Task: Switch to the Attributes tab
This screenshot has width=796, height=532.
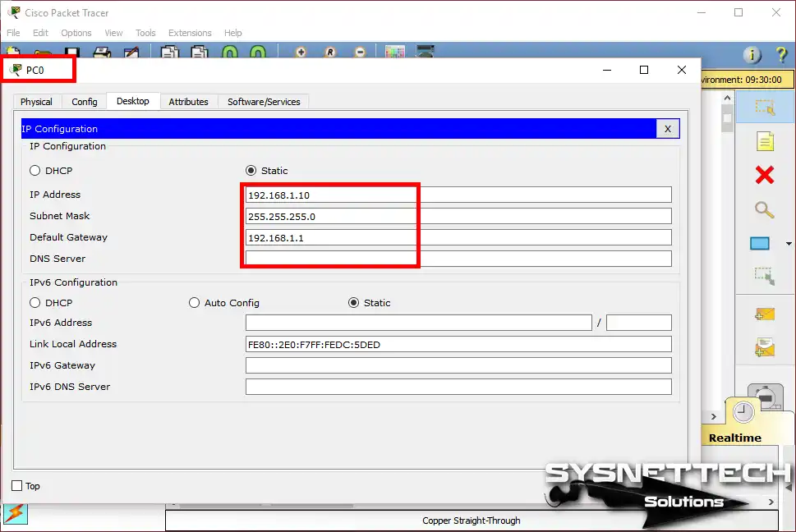Action: coord(188,102)
